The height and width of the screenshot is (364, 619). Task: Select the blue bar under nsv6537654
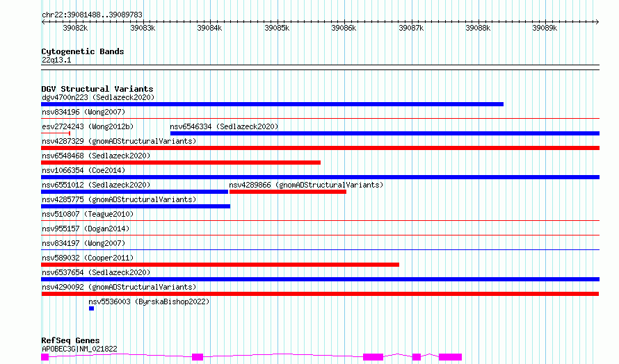pos(320,280)
